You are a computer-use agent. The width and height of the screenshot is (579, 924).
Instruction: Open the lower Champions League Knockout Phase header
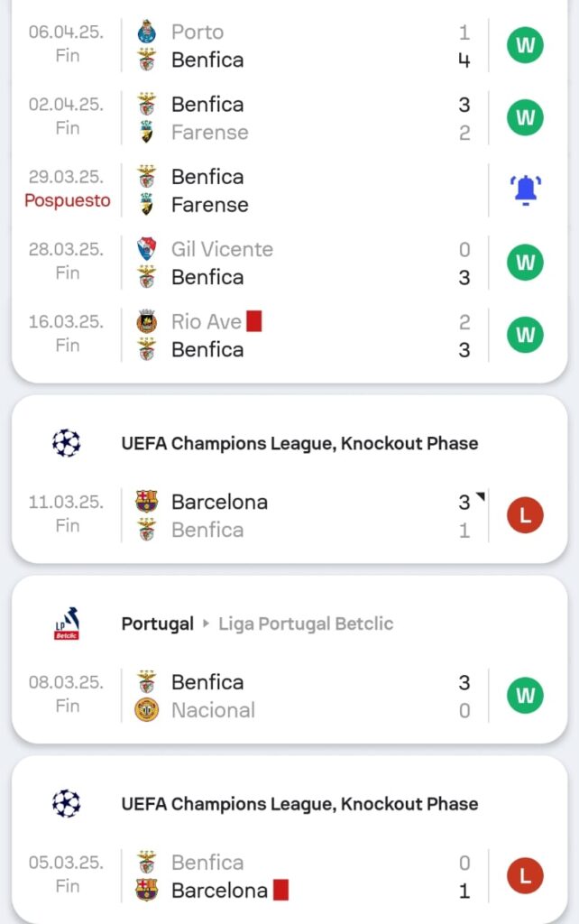[299, 804]
